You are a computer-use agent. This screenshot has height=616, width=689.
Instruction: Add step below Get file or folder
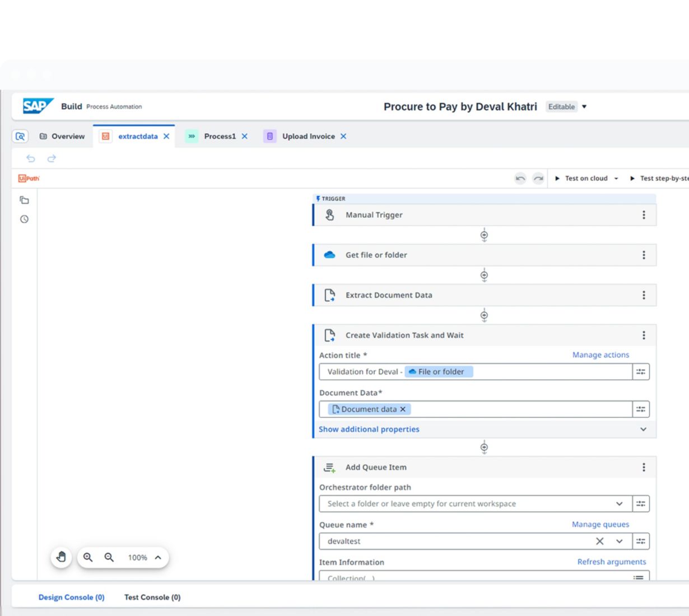tap(484, 275)
